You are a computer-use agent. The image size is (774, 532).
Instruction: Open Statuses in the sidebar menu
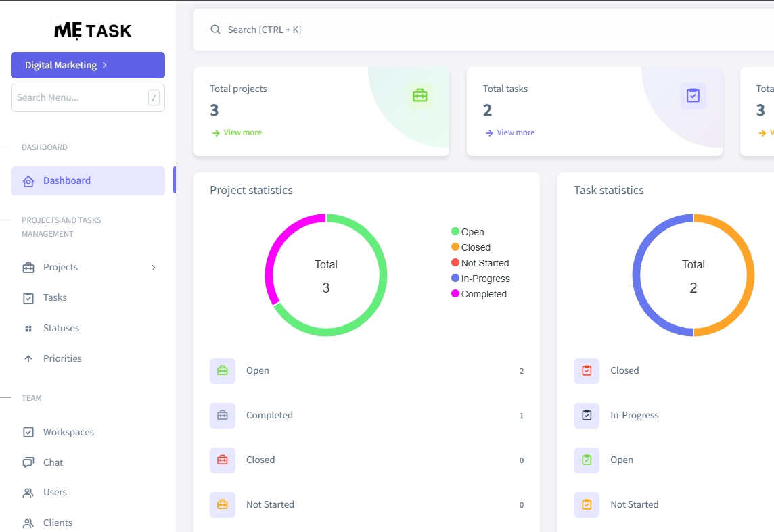(x=61, y=329)
